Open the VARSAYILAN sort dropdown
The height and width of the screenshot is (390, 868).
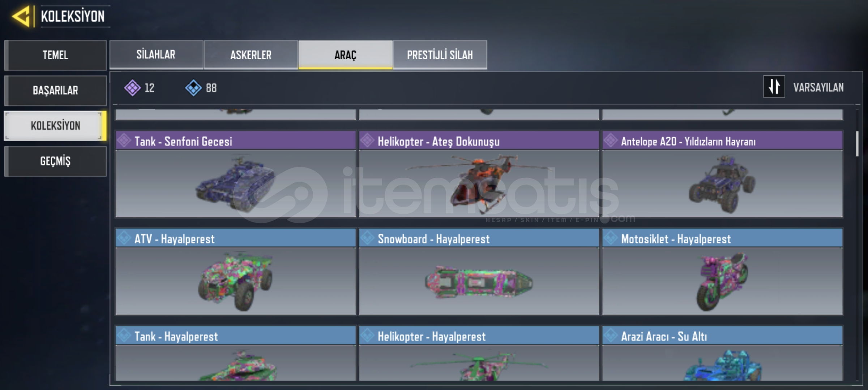818,87
